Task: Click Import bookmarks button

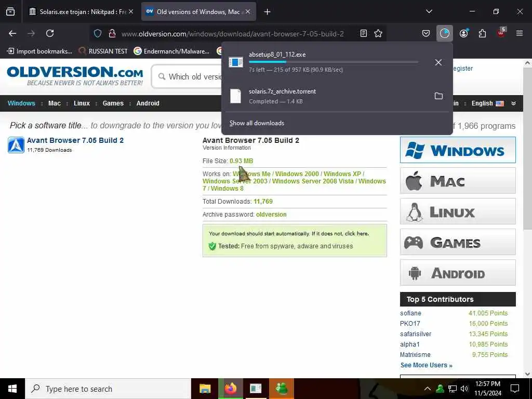Action: coord(39,51)
